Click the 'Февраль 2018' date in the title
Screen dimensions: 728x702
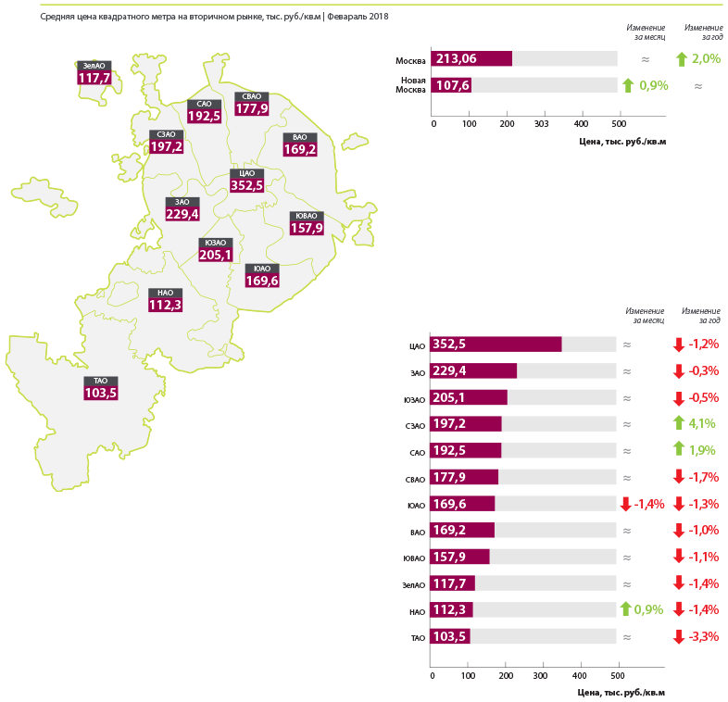click(x=358, y=17)
